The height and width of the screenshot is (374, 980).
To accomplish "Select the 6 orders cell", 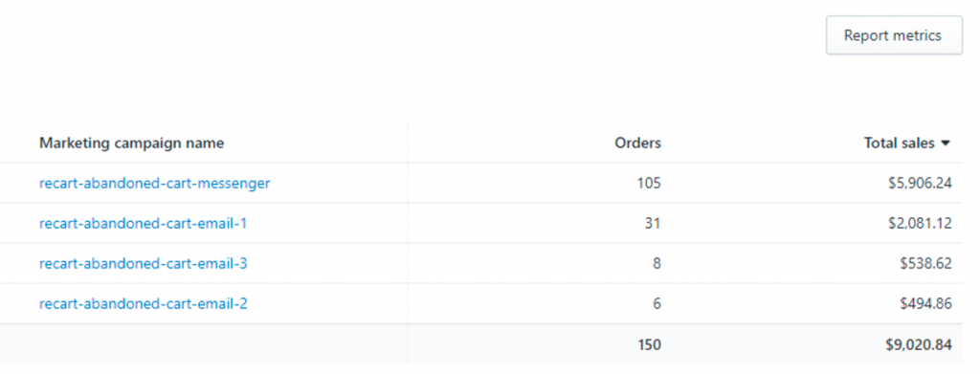I will click(657, 303).
